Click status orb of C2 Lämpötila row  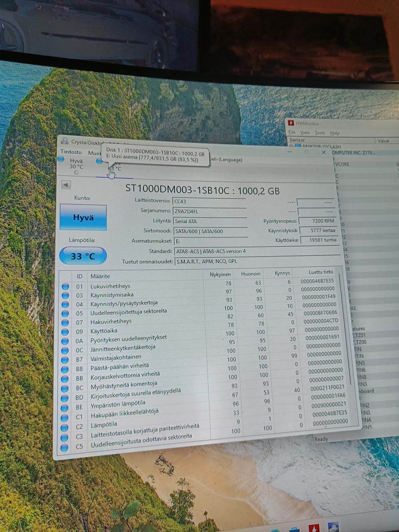[x=64, y=427]
